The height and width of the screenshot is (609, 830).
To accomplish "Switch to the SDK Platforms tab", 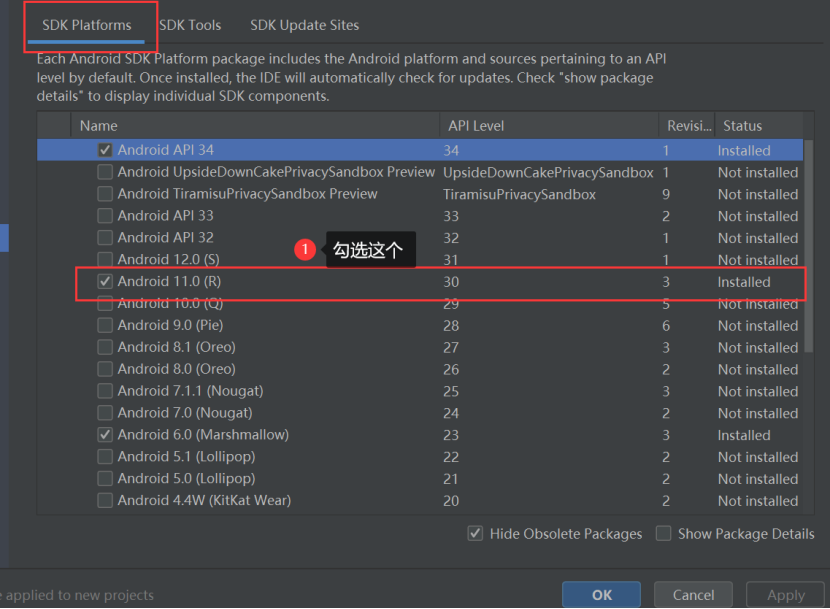I will click(87, 25).
